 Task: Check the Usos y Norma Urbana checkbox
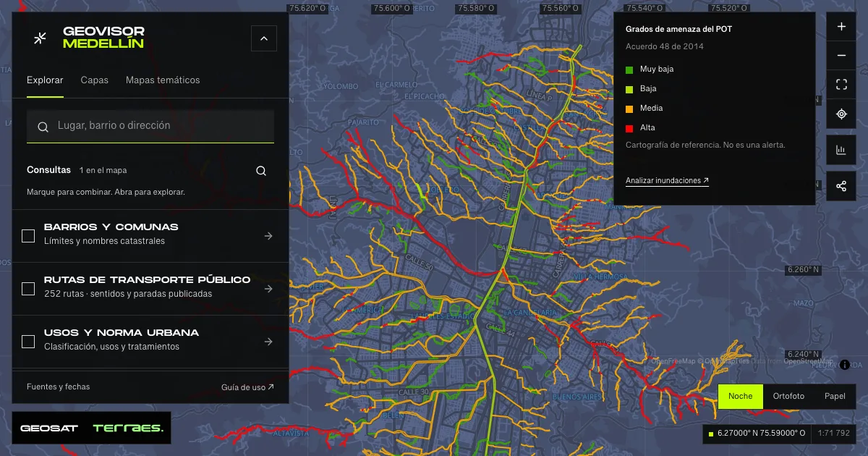pyautogui.click(x=28, y=342)
